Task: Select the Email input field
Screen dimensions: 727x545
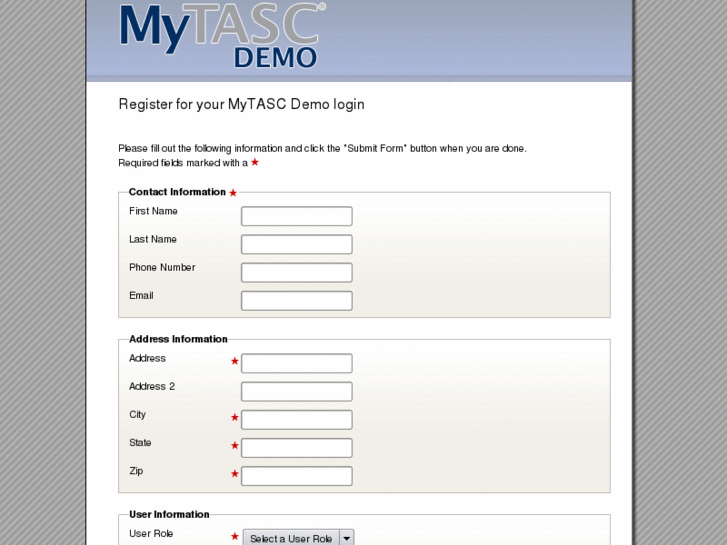Action: click(x=297, y=301)
